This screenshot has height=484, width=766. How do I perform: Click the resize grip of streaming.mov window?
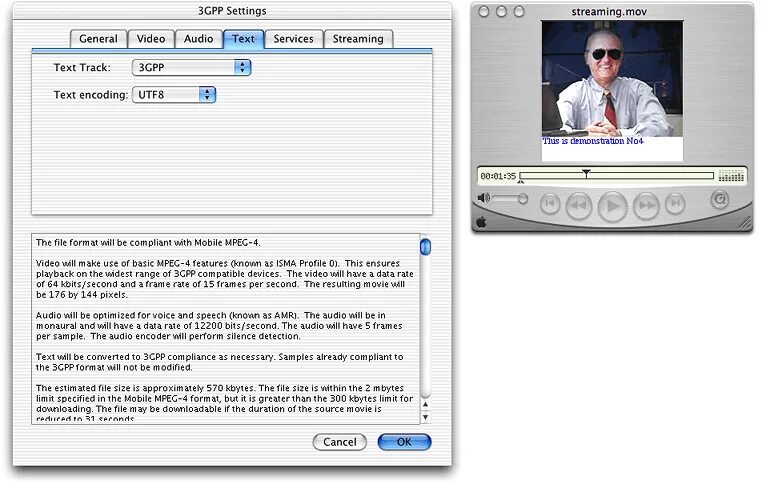[x=745, y=223]
